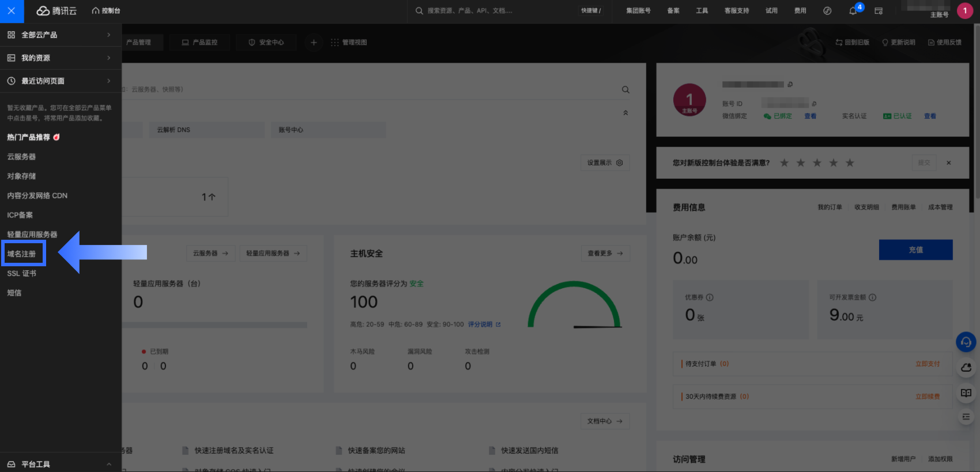The image size is (980, 472).
Task: Click 立即支付 for pending orders
Action: point(928,364)
